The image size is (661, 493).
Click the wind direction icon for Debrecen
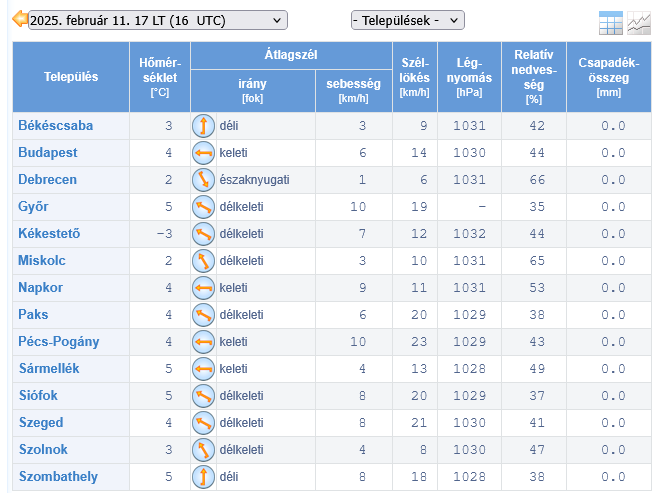pos(203,180)
